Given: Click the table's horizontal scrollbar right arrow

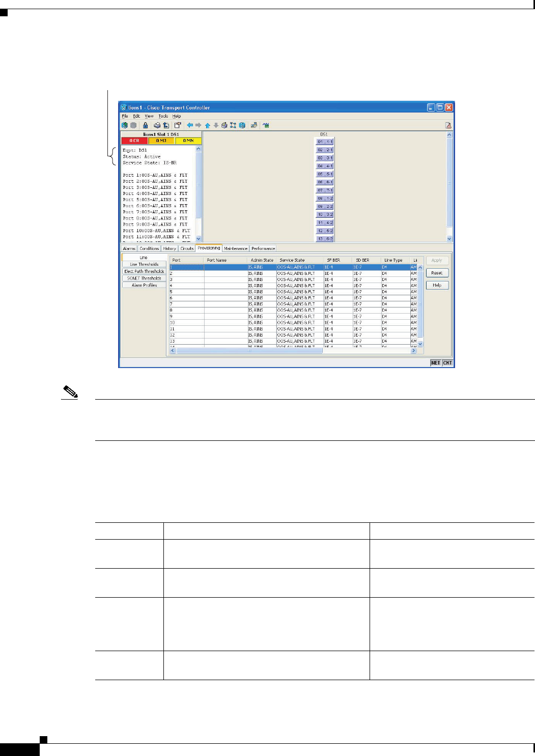Looking at the screenshot, I should (x=414, y=350).
